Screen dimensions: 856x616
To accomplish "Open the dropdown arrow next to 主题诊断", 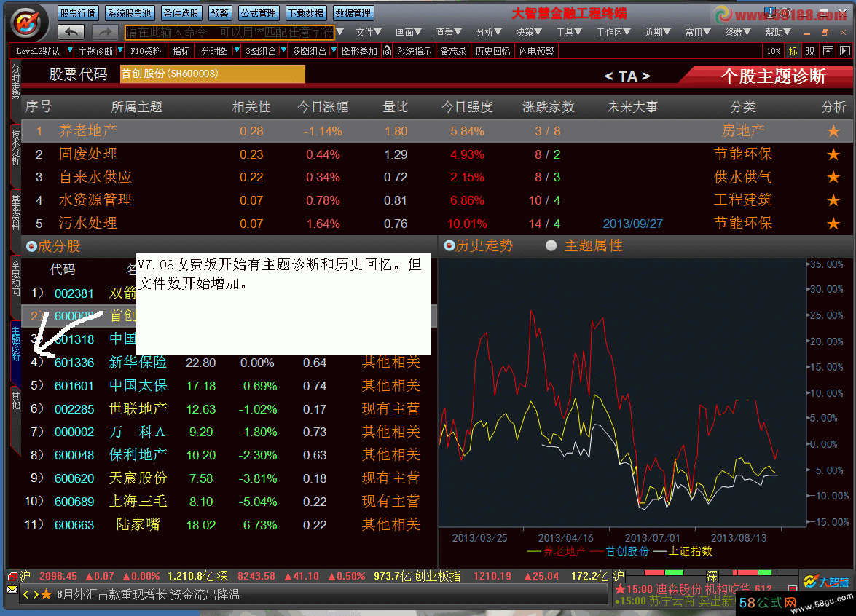I will coord(120,50).
